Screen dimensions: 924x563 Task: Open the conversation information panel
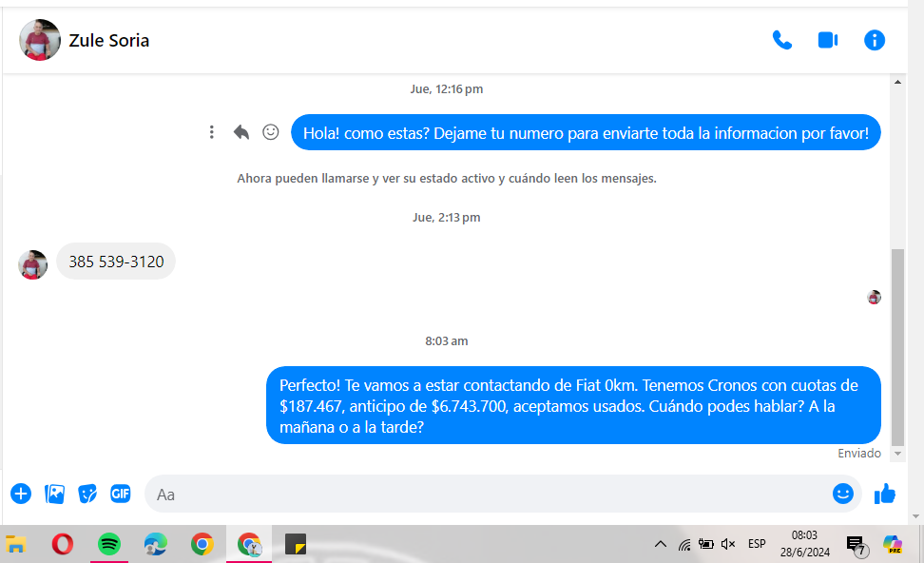click(875, 40)
